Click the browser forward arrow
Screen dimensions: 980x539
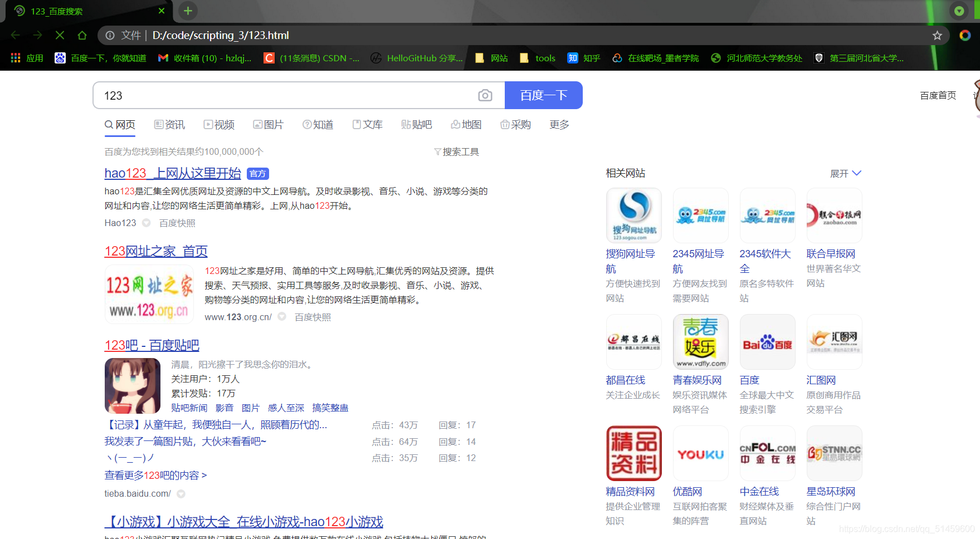click(x=37, y=35)
